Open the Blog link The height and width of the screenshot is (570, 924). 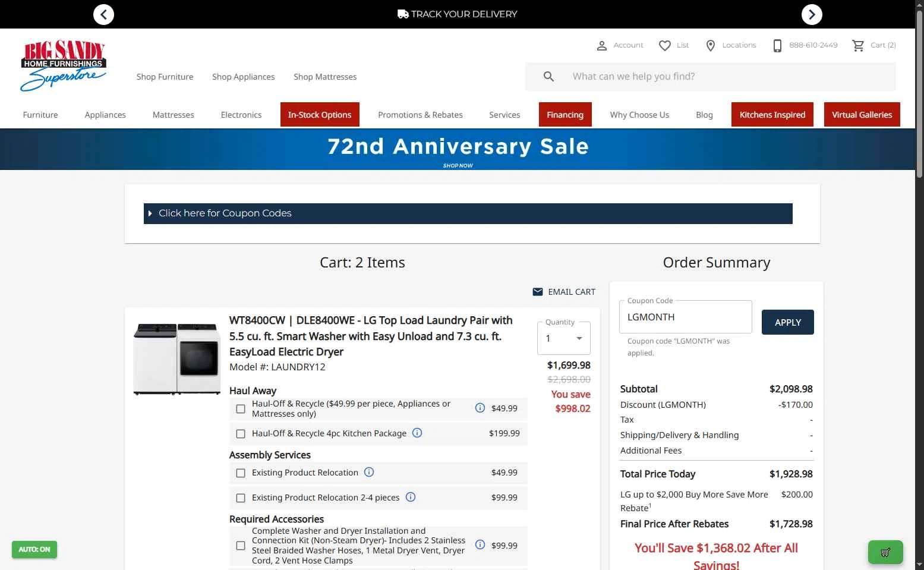[704, 115]
